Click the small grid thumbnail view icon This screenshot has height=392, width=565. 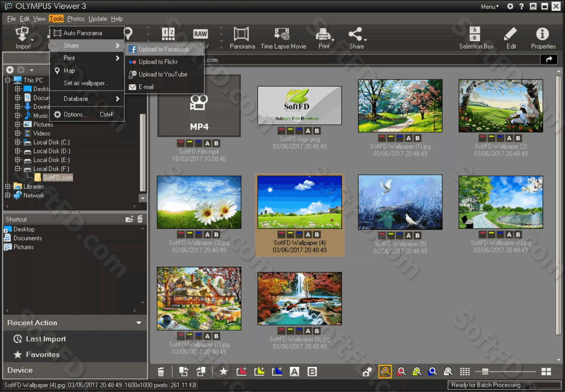465,371
